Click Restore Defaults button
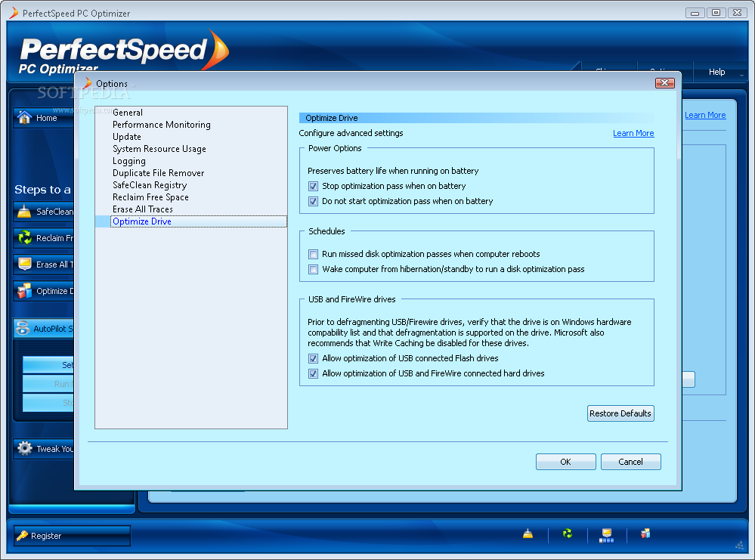Screen dimensions: 755x560 tap(620, 413)
